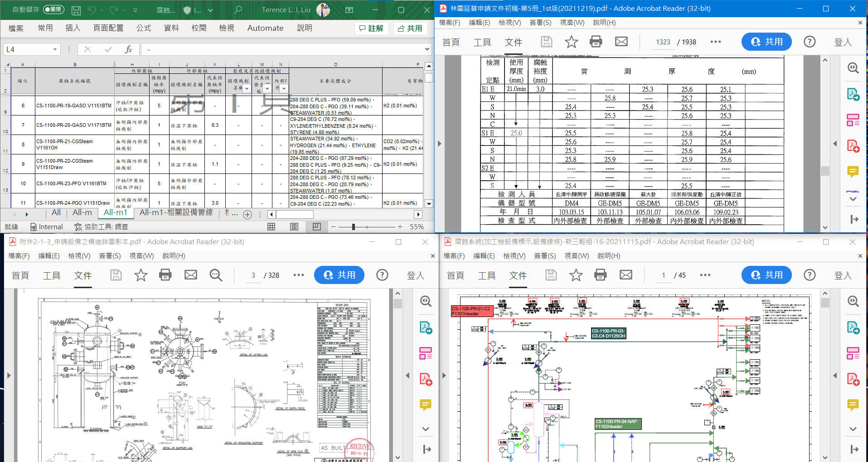Bookmark the bottom-left PDF with star icon

coord(141,275)
